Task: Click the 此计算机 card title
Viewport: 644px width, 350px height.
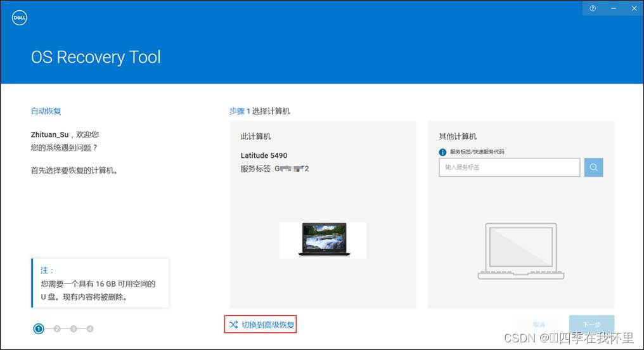Action: [x=255, y=136]
